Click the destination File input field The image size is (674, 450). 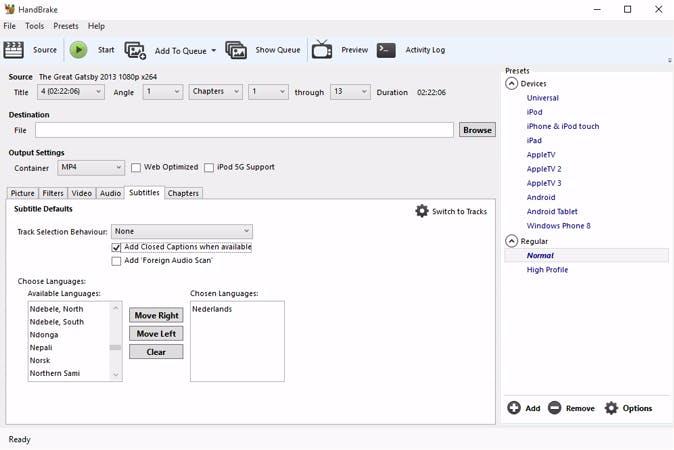(x=244, y=130)
